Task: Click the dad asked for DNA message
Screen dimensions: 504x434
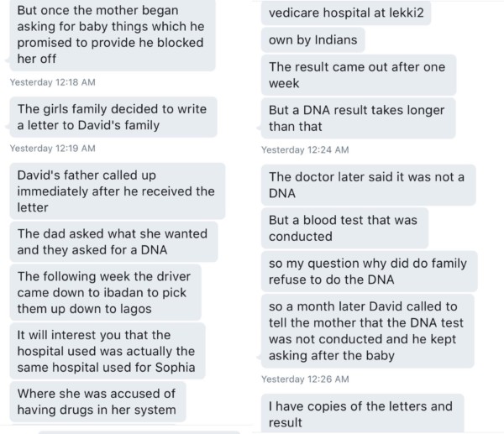Action: (x=113, y=242)
